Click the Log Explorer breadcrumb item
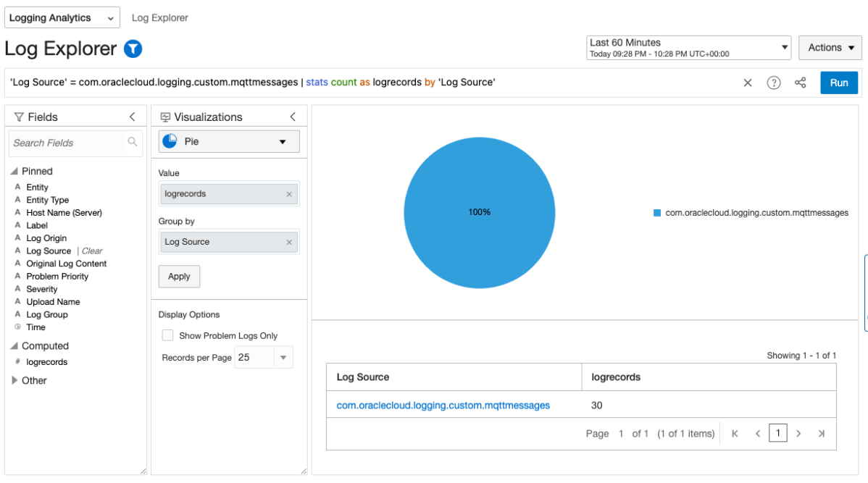Viewport: 868px width, 483px height. coord(159,17)
